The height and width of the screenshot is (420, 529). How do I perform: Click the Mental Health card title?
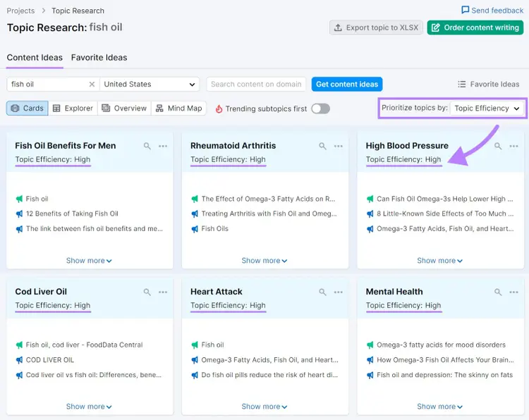(394, 292)
